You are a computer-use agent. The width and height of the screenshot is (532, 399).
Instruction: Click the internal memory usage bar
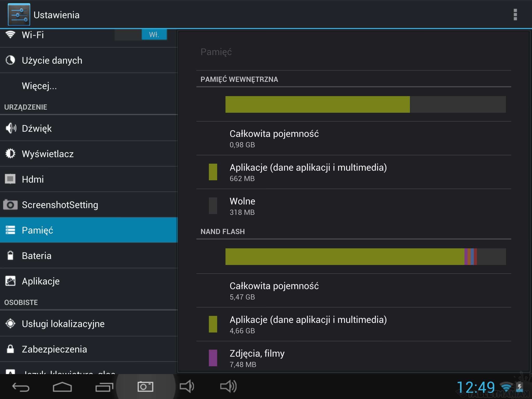pos(365,104)
